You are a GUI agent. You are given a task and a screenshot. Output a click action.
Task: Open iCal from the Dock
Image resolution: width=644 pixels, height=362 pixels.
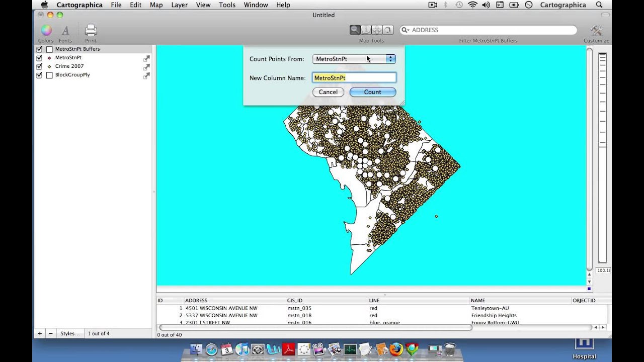pyautogui.click(x=227, y=349)
